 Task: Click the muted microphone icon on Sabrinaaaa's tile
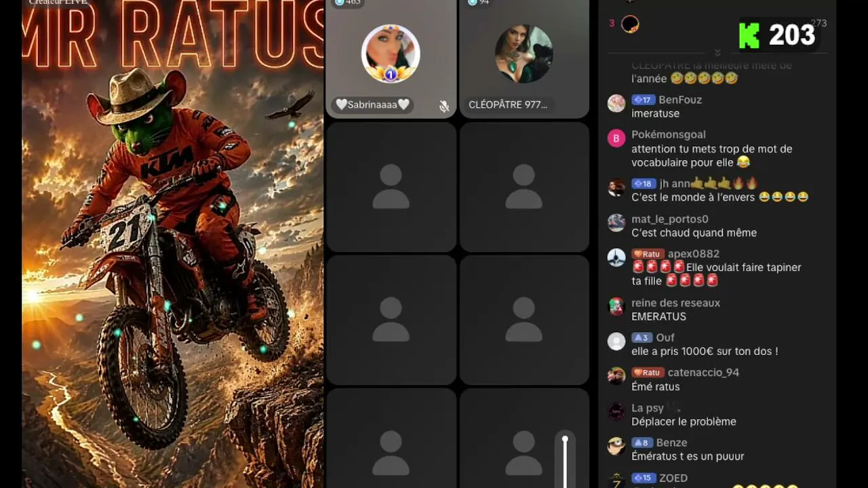[x=444, y=106]
